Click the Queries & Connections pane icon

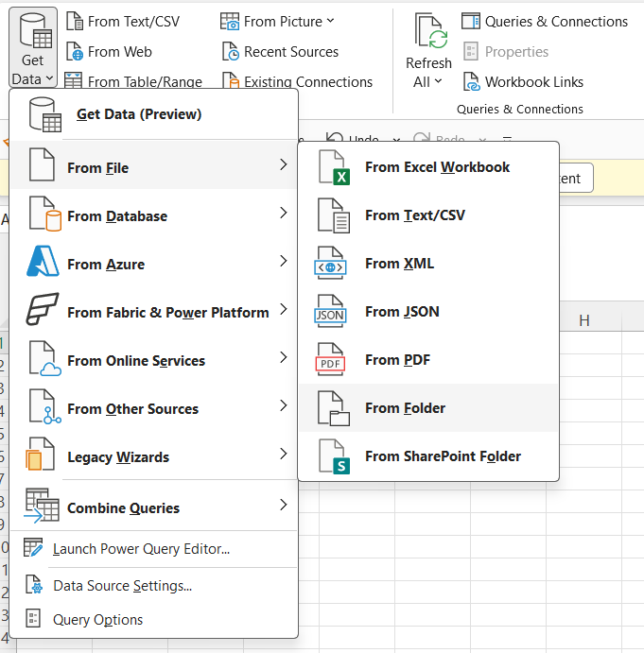(471, 21)
